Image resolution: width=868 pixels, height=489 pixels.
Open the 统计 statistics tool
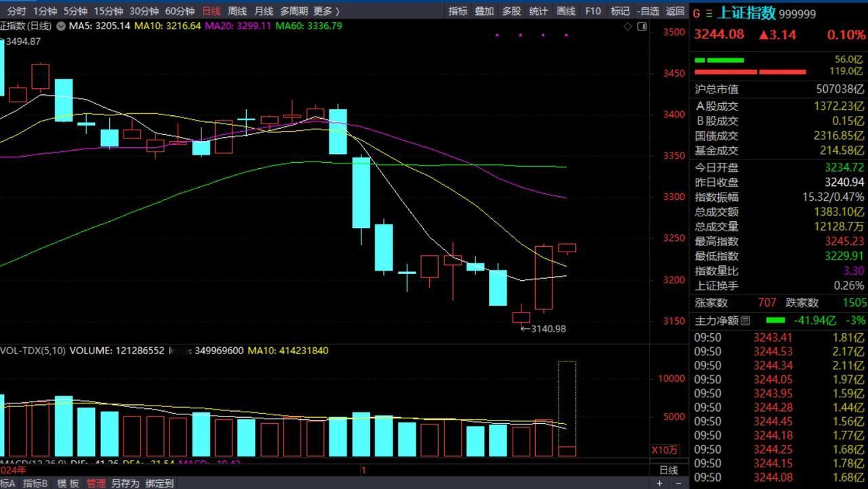[x=538, y=11]
